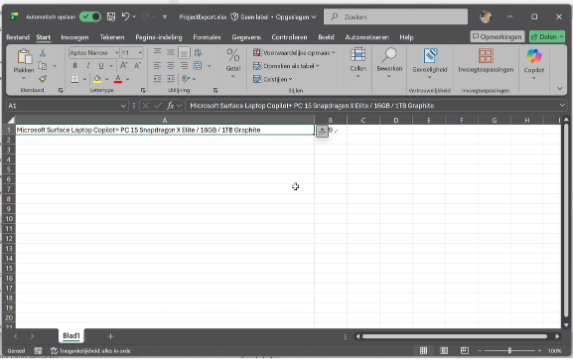Switch to the Controleren tab

(x=289, y=37)
